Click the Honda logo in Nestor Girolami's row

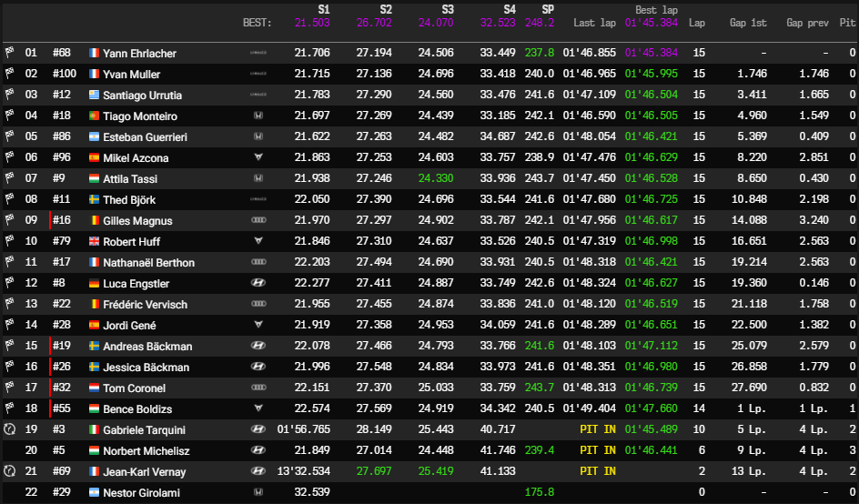258,492
